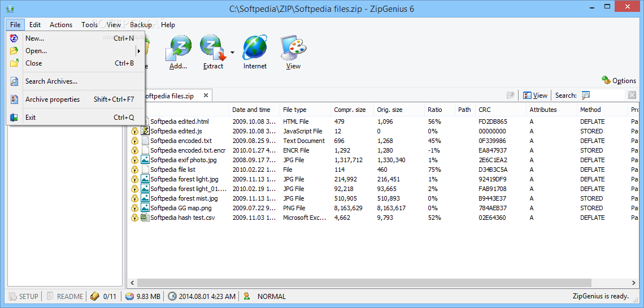644x308 pixels.
Task: Click the script icon of Softpedia edited.js
Action: 145,131
